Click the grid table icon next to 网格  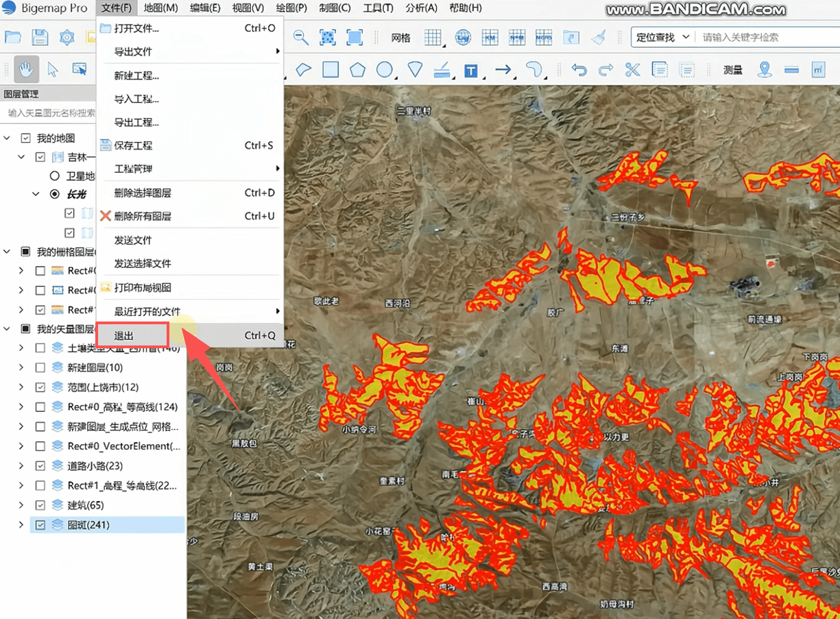point(433,38)
